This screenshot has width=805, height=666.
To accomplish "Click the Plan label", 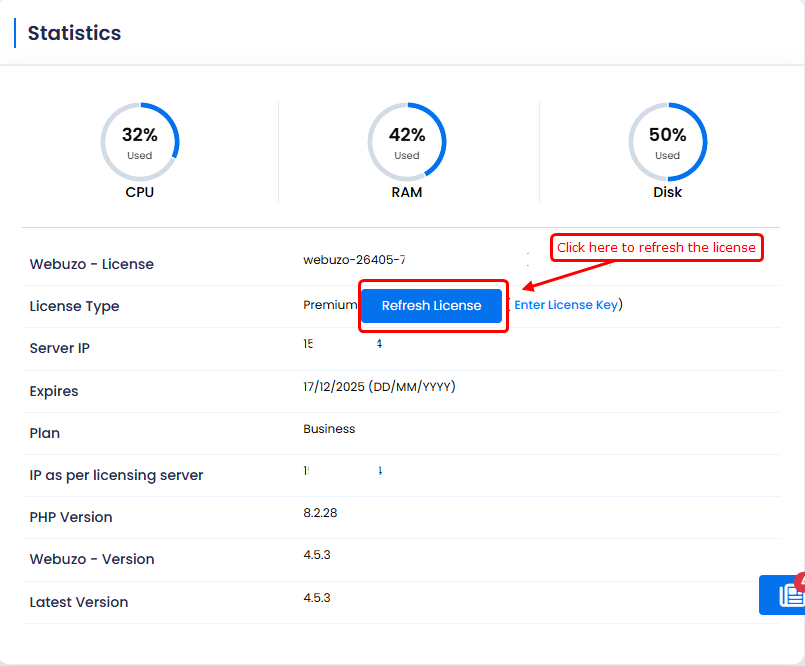I will (45, 433).
